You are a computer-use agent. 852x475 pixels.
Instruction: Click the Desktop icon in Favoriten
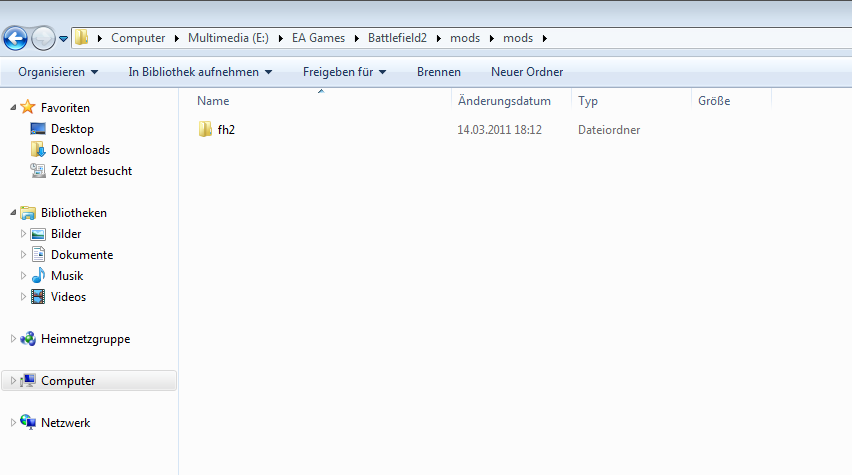point(38,129)
